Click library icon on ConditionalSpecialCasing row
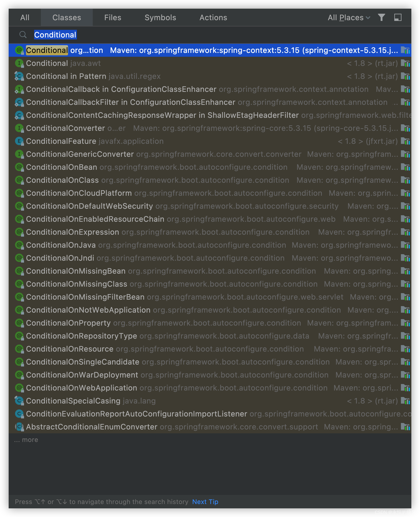The image size is (420, 517). [405, 401]
